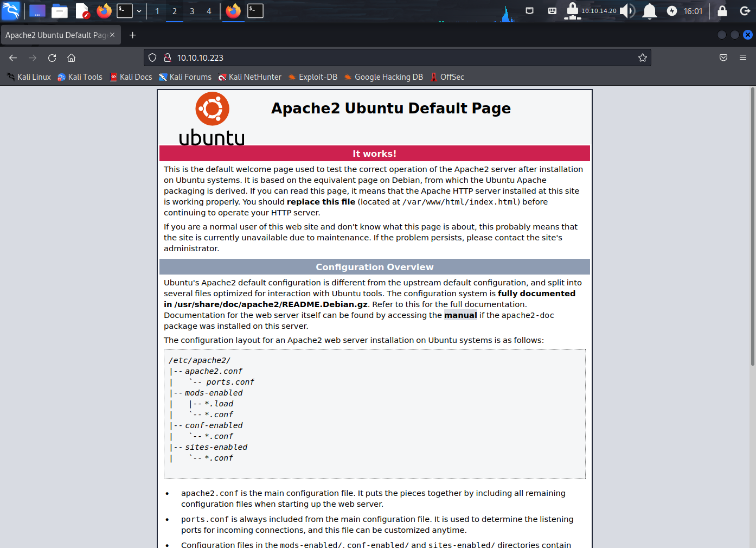Click the Apache2 Ubuntu Default Page heading

[391, 109]
